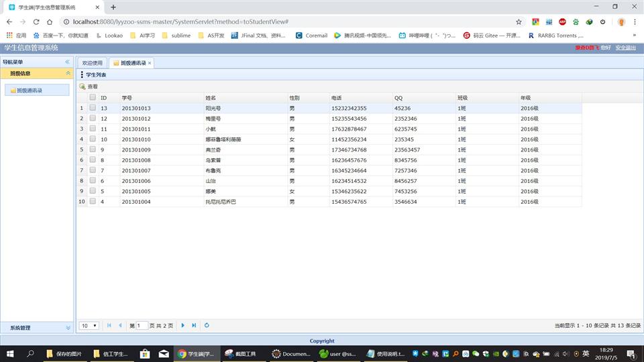Viewport: 644px width, 362px height.
Task: Reload the page with browser refresh button
Action: point(49,21)
